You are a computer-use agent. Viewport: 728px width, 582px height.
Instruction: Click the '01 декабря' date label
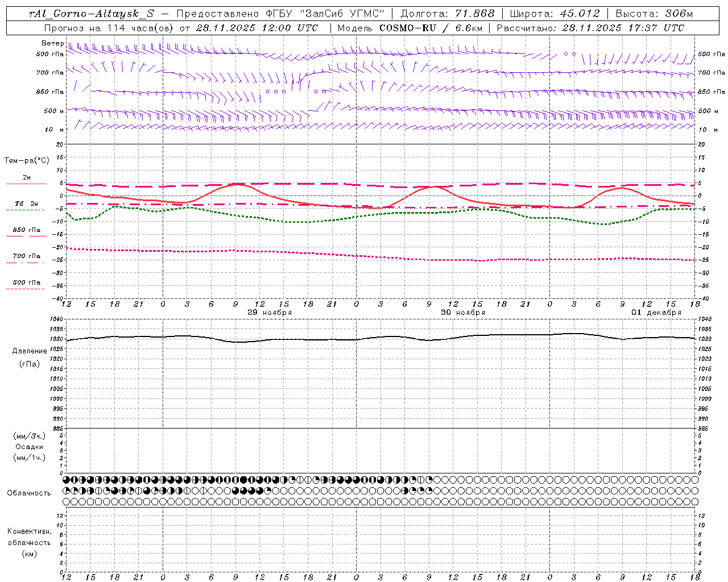656,313
